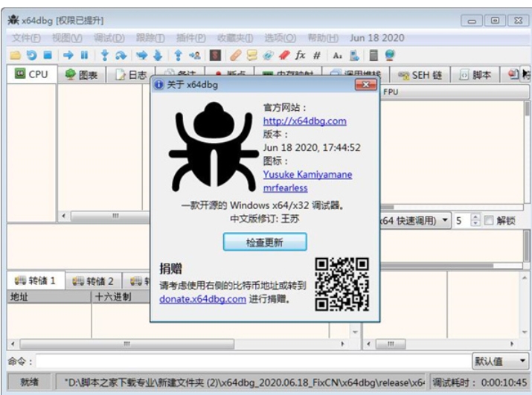
Task: Open the Yusuke Kamiyamane link
Action: (308, 174)
